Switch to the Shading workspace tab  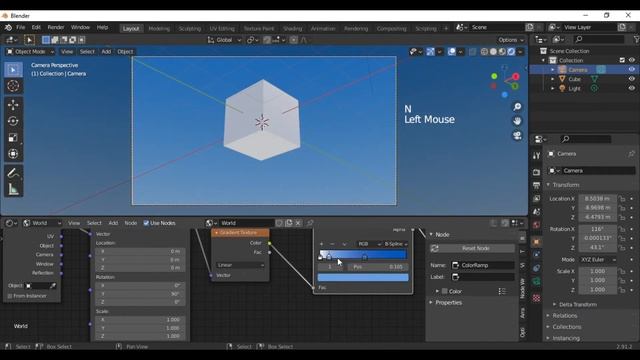pyautogui.click(x=292, y=29)
